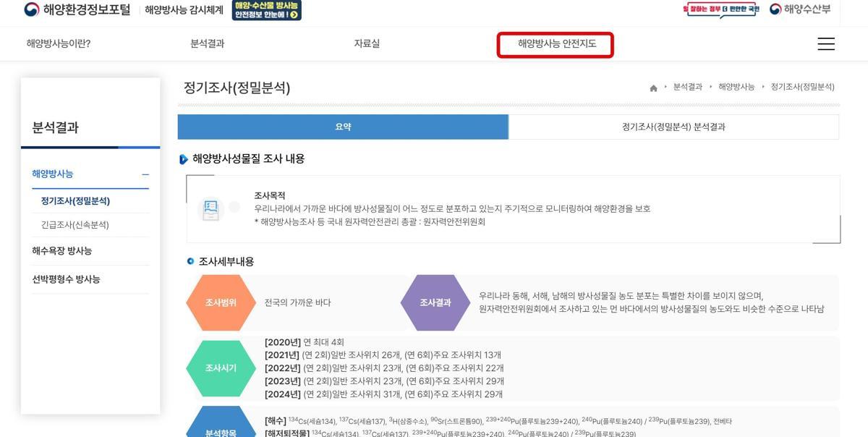Image resolution: width=868 pixels, height=437 pixels.
Task: Switch to 정기조사(정밀분석) 분석결과 tab
Action: (x=673, y=127)
